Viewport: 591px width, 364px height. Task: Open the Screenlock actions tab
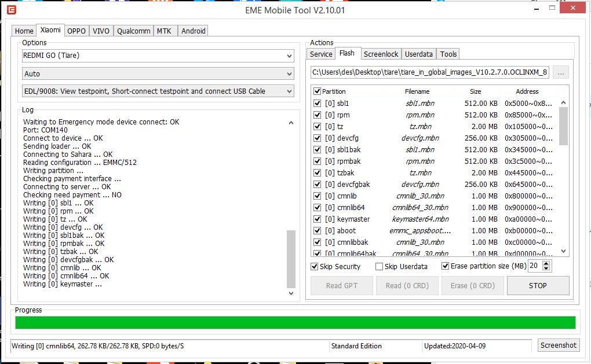381,54
